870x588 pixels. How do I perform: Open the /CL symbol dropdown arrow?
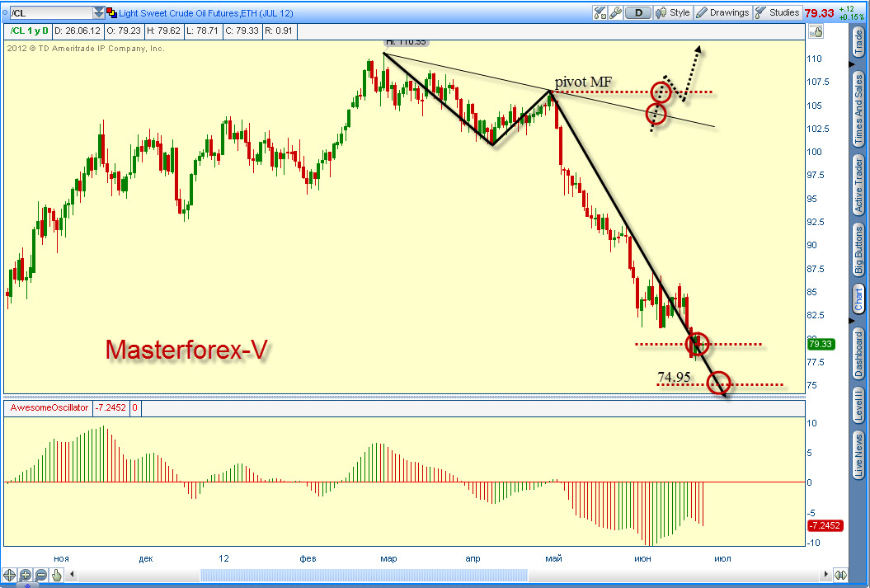coord(99,12)
